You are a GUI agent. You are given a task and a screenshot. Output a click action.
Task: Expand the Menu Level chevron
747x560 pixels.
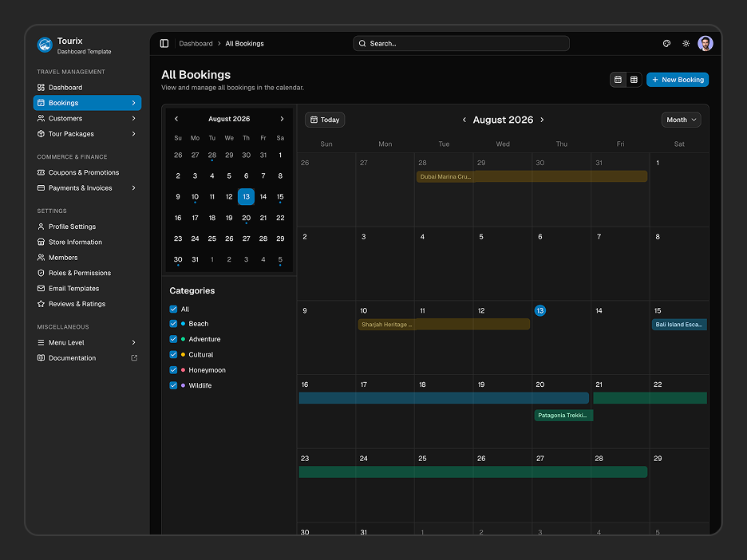tap(133, 342)
